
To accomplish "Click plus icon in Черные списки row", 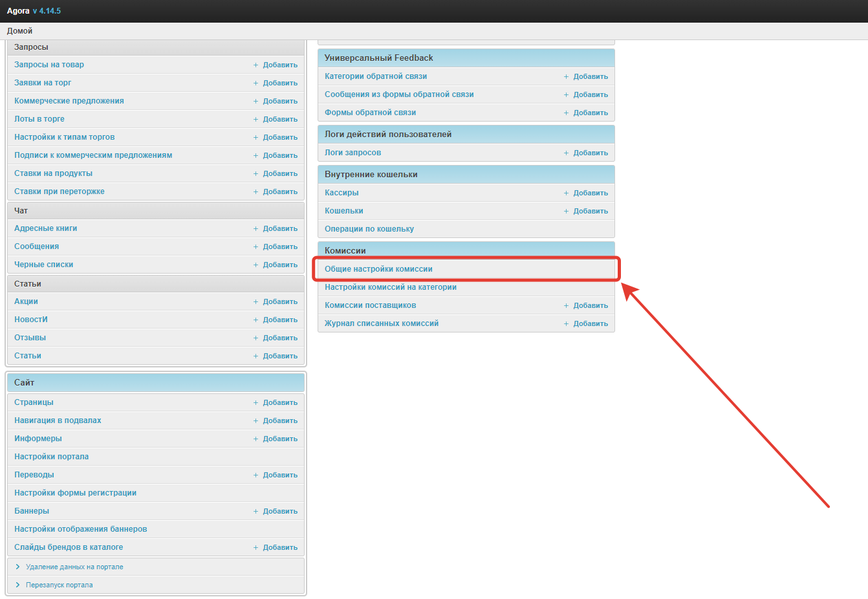I will [255, 265].
